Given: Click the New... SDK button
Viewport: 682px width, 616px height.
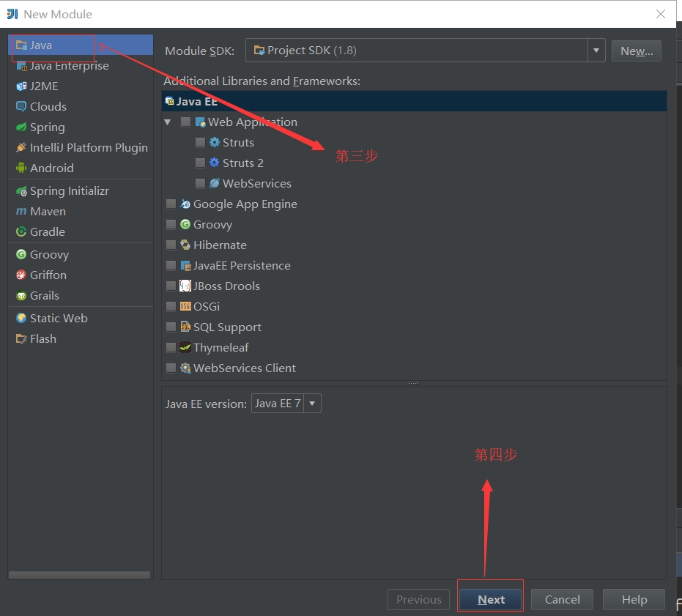Looking at the screenshot, I should click(637, 51).
